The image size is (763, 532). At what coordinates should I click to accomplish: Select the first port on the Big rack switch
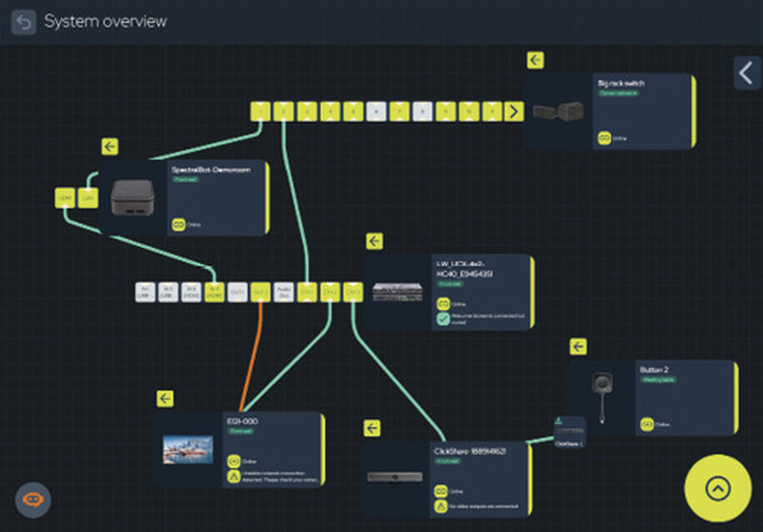point(260,112)
